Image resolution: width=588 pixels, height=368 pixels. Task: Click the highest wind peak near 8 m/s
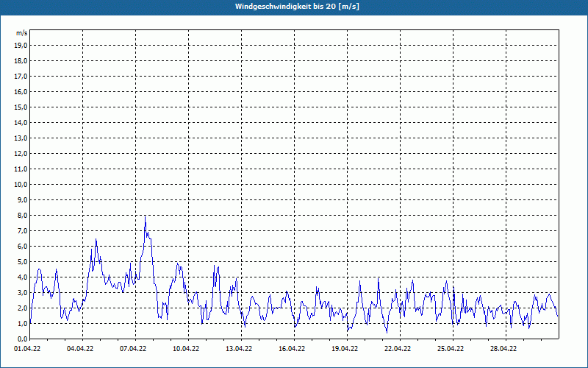tap(145, 217)
